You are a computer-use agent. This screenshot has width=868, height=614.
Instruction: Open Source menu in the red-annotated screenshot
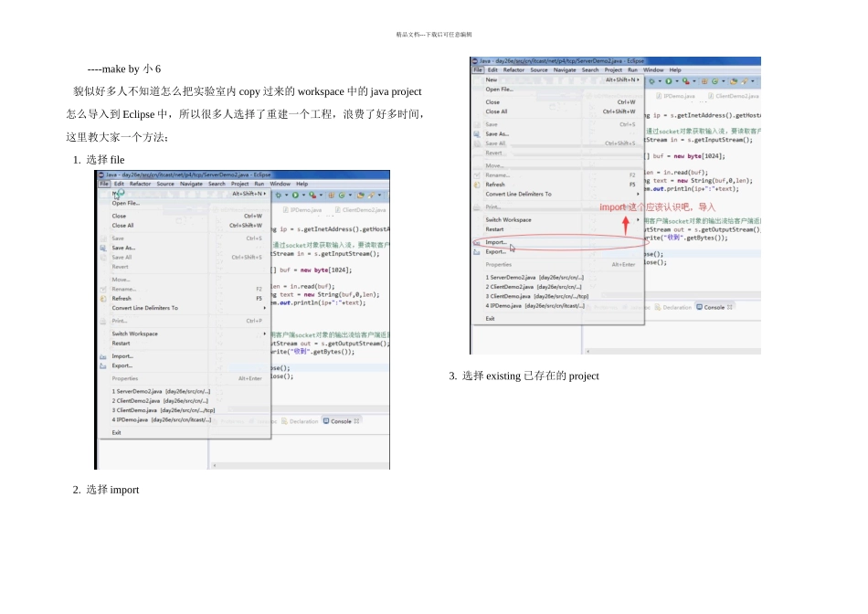[x=539, y=70]
